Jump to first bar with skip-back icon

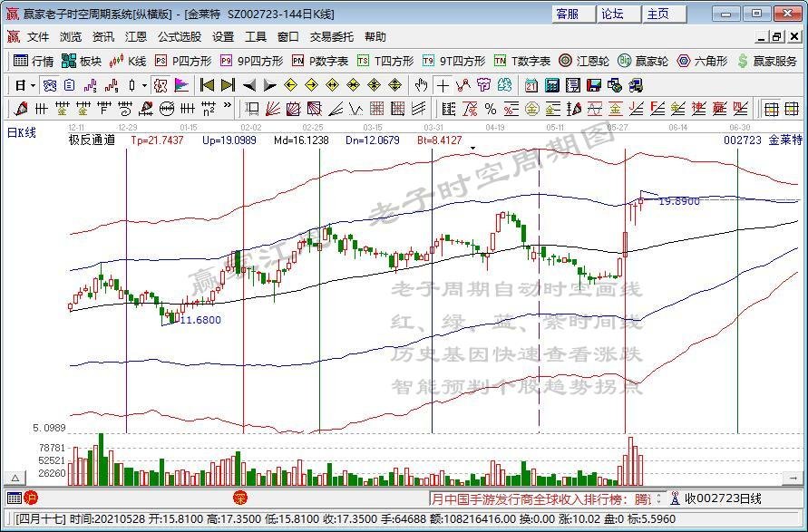207,85
